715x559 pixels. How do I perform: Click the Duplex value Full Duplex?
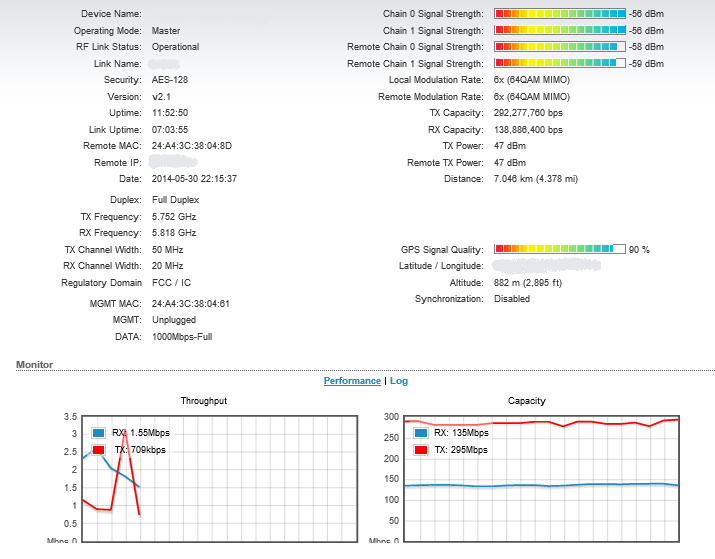tap(176, 200)
